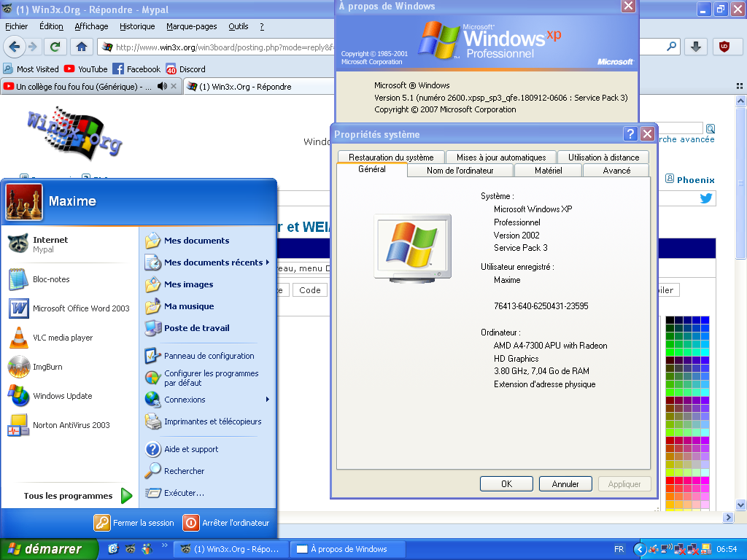Launch VLC media player

tap(69, 338)
